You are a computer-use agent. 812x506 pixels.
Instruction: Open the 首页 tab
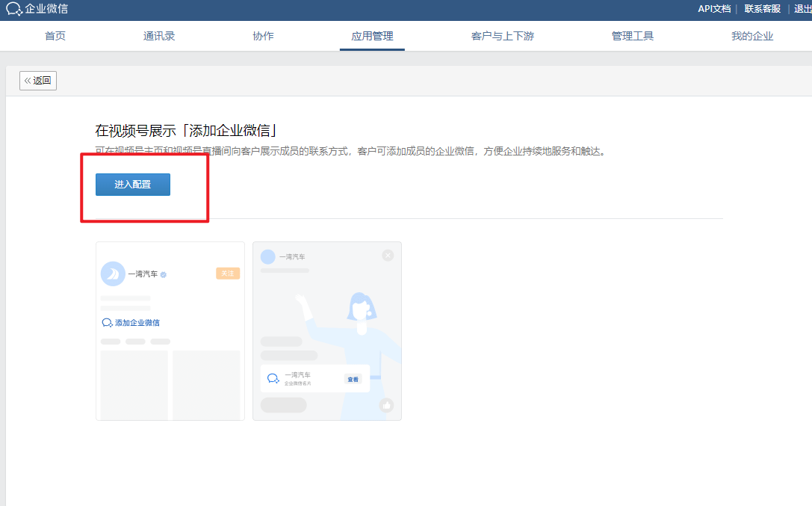click(x=55, y=36)
